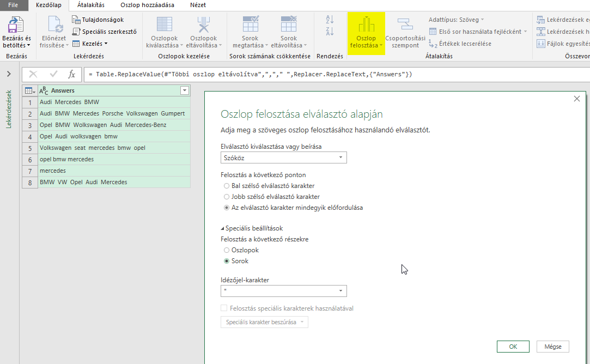Click ABC data type icon of Answers

(44, 90)
